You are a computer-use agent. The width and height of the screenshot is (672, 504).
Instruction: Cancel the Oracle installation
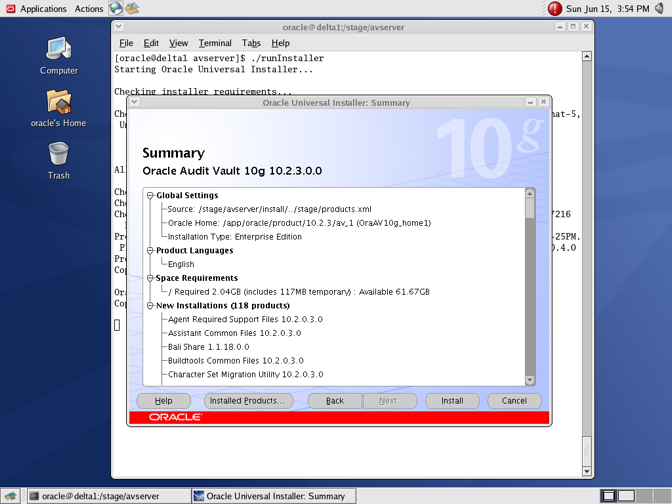[x=514, y=401]
